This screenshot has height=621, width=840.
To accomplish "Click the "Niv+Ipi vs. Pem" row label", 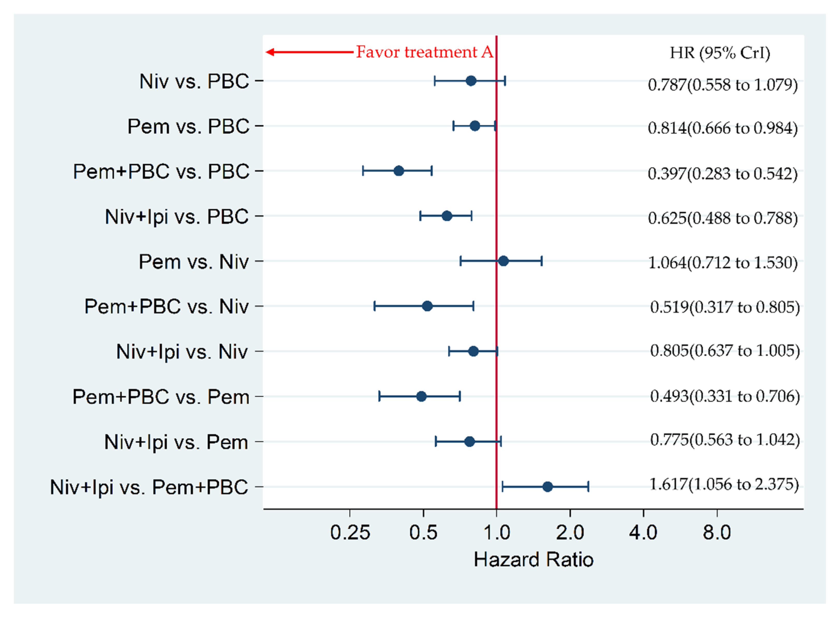I will tap(176, 442).
